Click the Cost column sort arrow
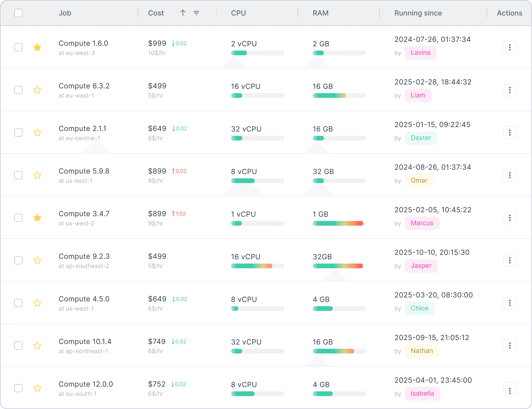The height and width of the screenshot is (409, 532). click(183, 13)
